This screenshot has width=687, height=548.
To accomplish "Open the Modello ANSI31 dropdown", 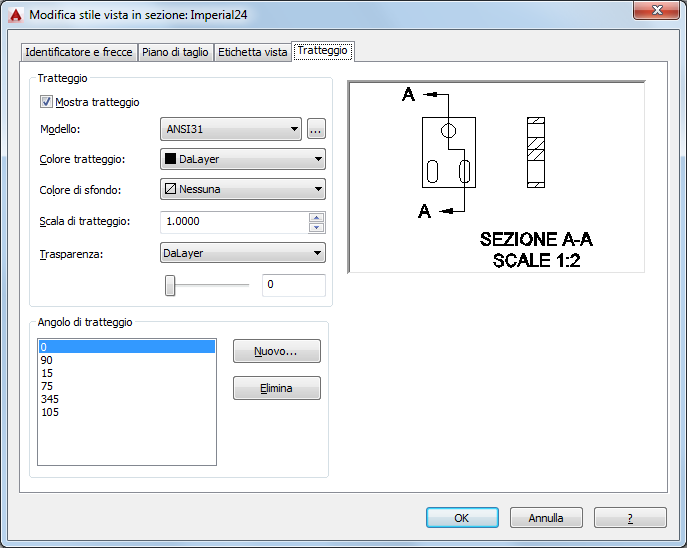I will click(231, 129).
